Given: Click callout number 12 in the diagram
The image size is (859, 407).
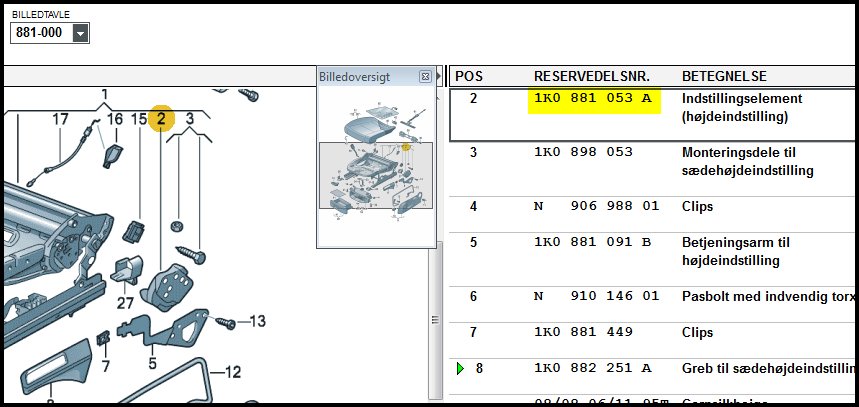Looking at the screenshot, I should (231, 373).
